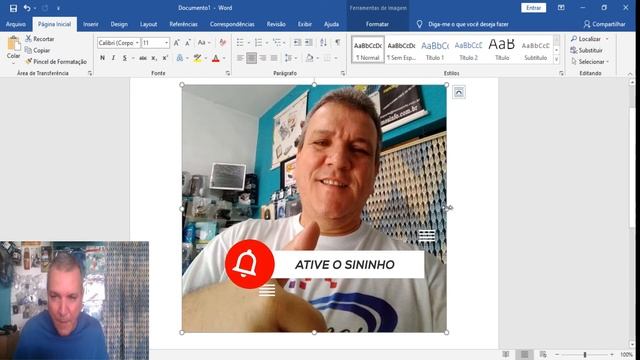Apply the Subtítulo style

coord(536,50)
